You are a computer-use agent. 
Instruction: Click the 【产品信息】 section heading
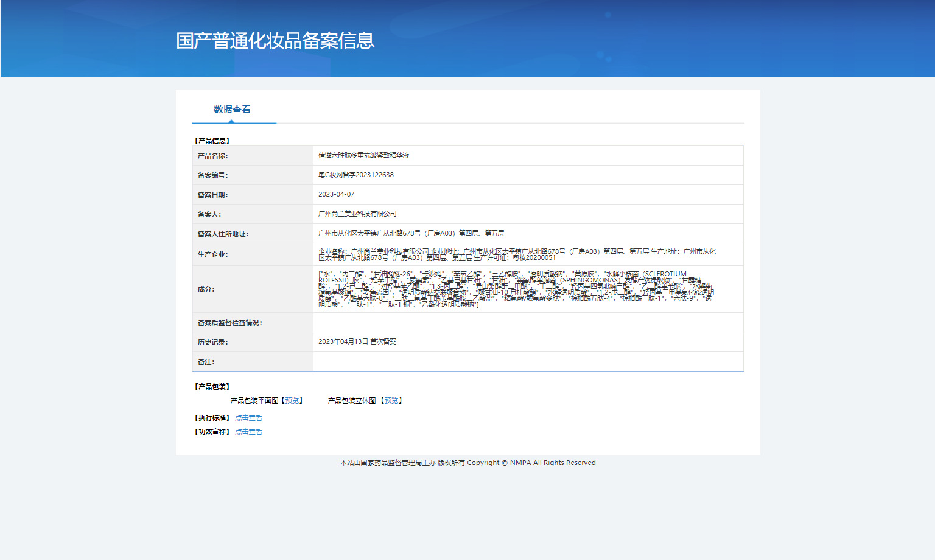tap(212, 141)
